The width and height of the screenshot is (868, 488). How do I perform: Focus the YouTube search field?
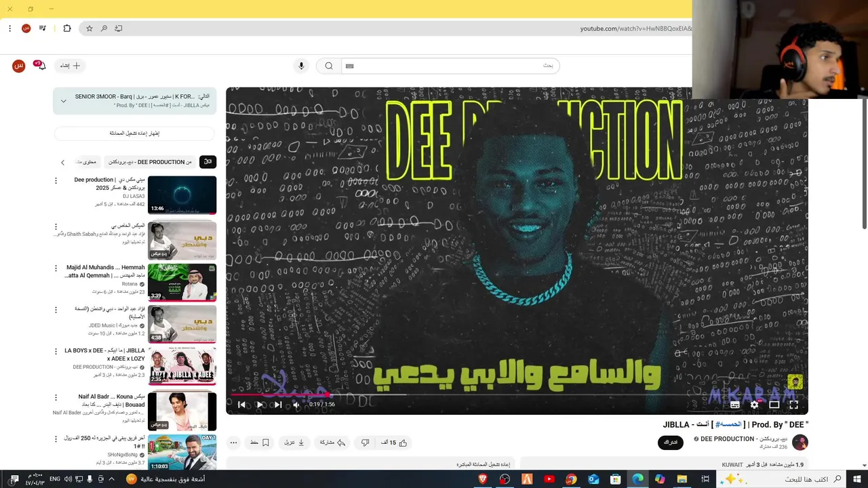click(450, 66)
